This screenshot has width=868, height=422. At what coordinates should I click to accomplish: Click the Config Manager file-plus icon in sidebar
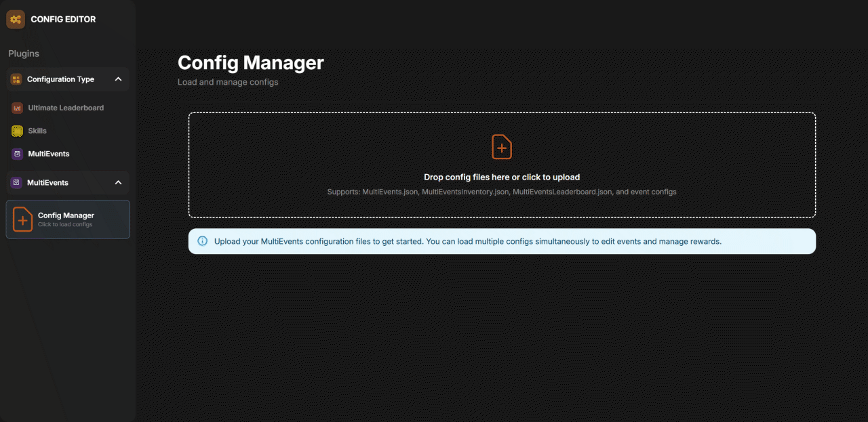[23, 219]
